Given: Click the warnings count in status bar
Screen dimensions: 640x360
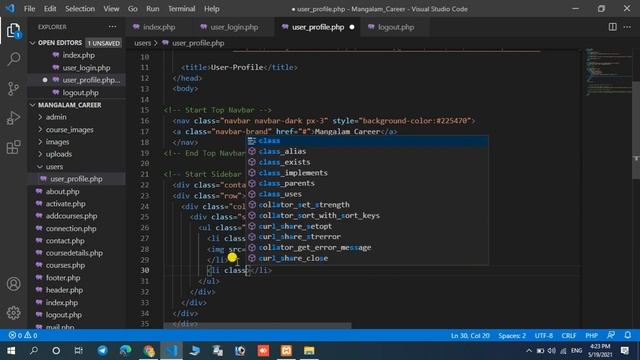Looking at the screenshot, I should pos(31,335).
